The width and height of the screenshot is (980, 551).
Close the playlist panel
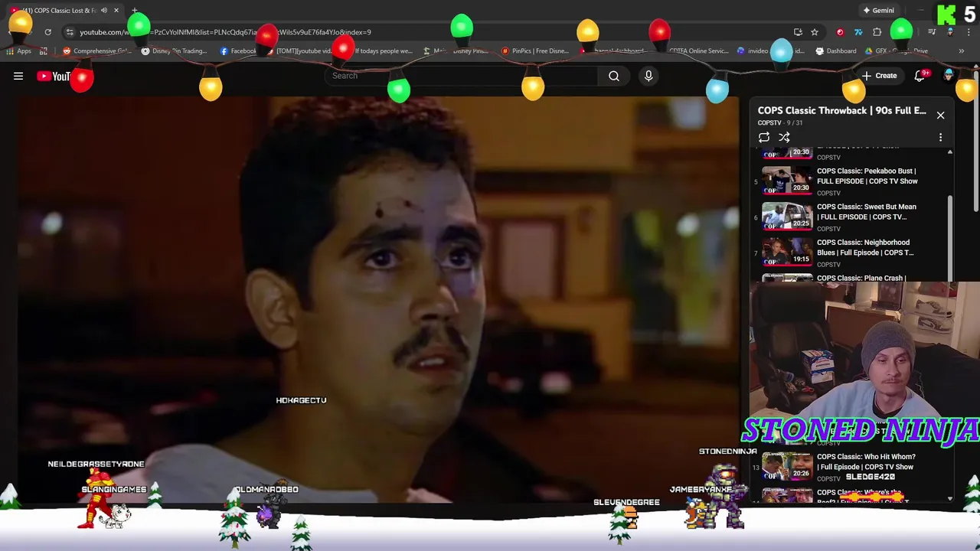[x=941, y=116]
